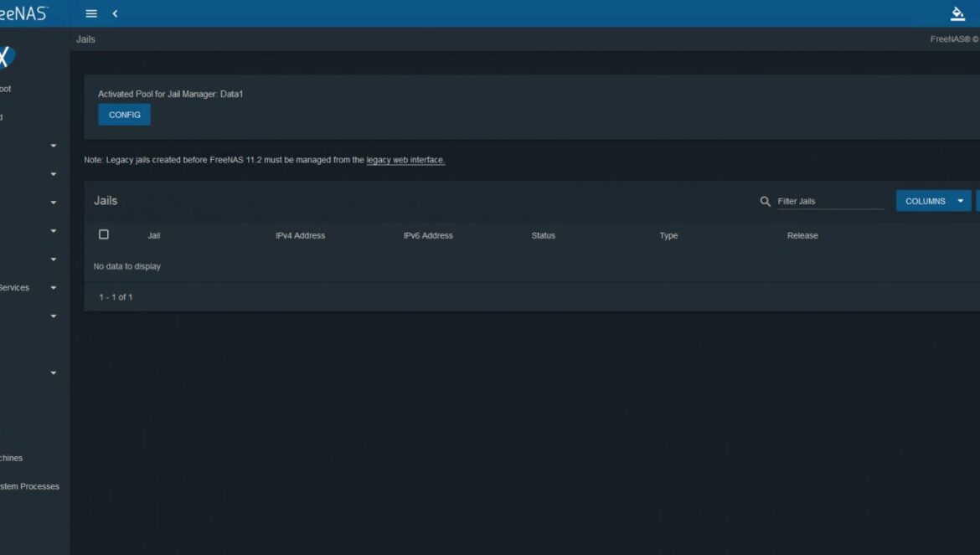Open Display System Processes in the sidebar
Screen dimensions: 980x555
[x=29, y=486]
